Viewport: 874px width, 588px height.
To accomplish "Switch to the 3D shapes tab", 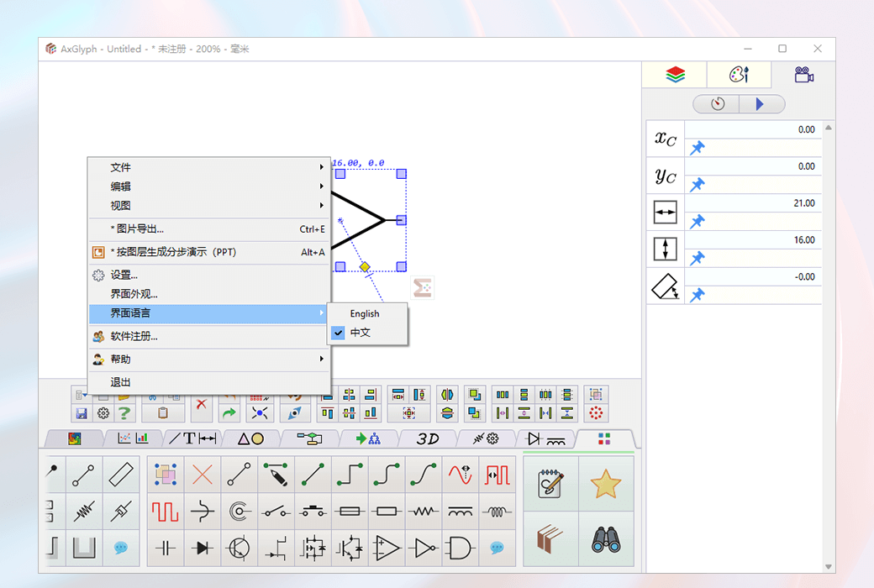I will pos(428,438).
